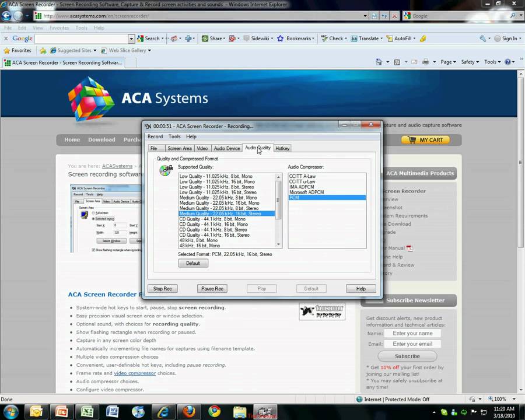Click the Print icon in command bar
Screen dimensions: 525x420
pos(426,62)
